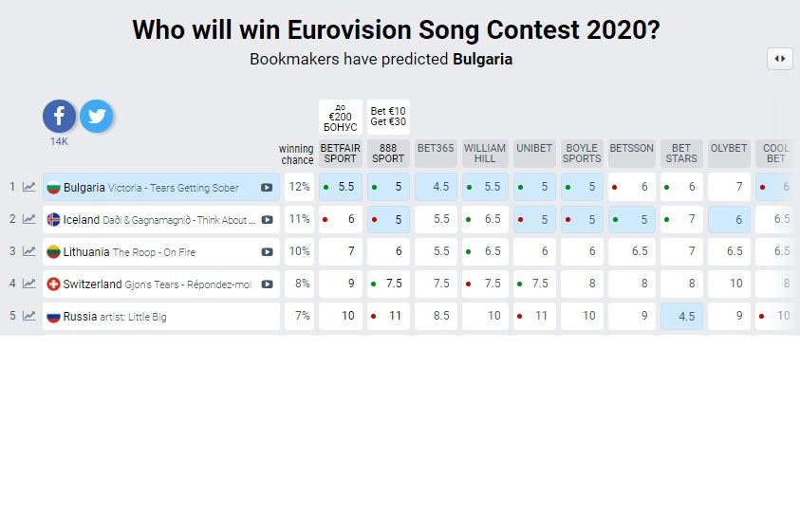Click the 'Bet €10 Get €30' promo
The height and width of the screenshot is (532, 800).
click(388, 117)
